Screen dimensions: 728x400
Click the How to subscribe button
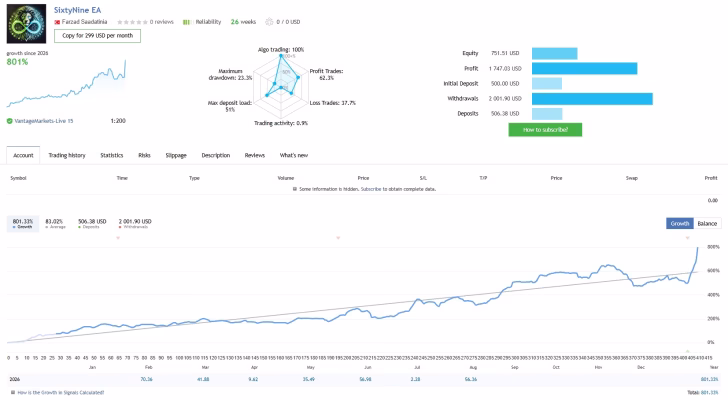pyautogui.click(x=545, y=129)
